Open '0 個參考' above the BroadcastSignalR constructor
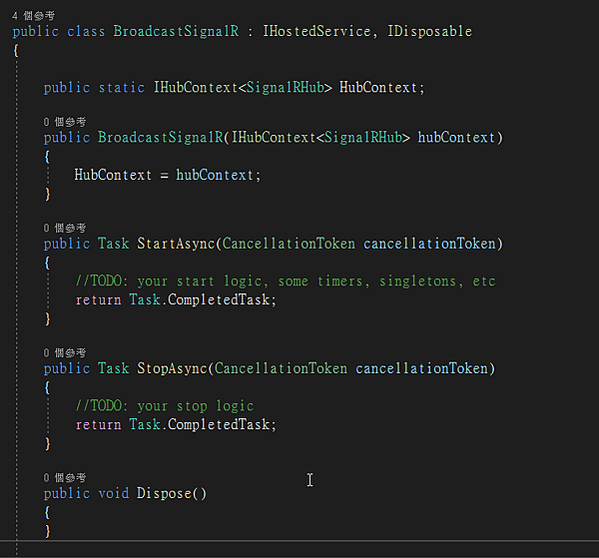The image size is (599, 558). (x=65, y=122)
